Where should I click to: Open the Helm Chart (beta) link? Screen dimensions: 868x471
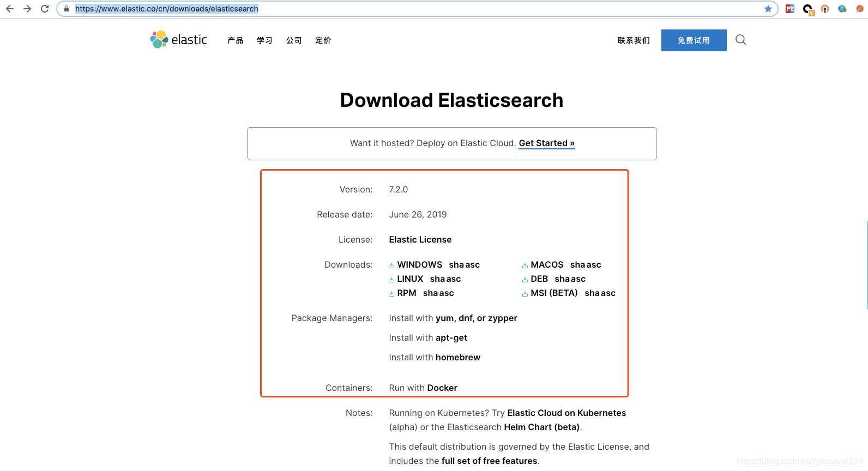coord(541,427)
